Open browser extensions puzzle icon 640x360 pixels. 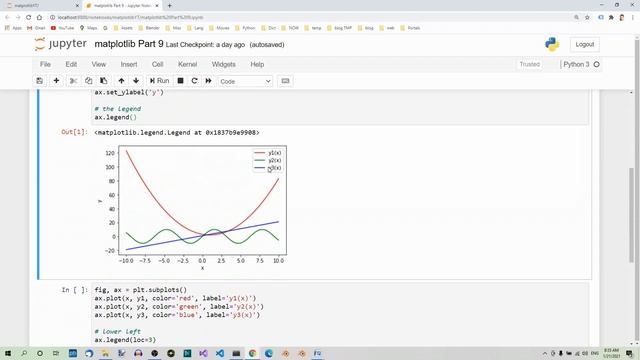click(611, 18)
